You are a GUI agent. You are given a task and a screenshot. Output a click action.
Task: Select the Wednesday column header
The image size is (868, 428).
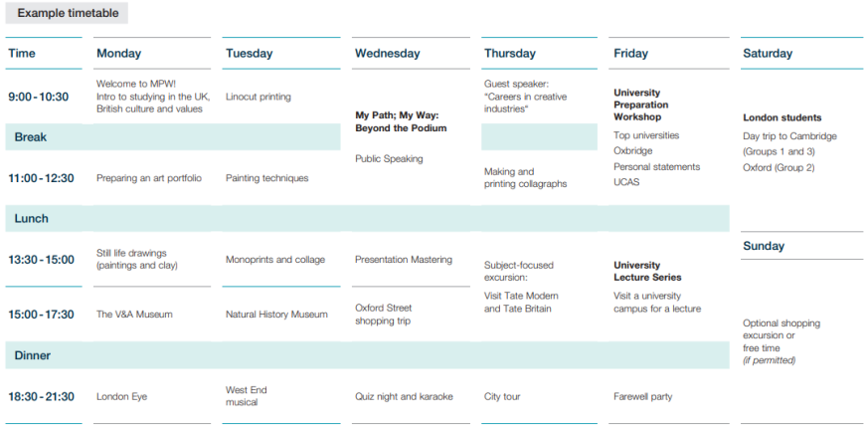point(387,54)
